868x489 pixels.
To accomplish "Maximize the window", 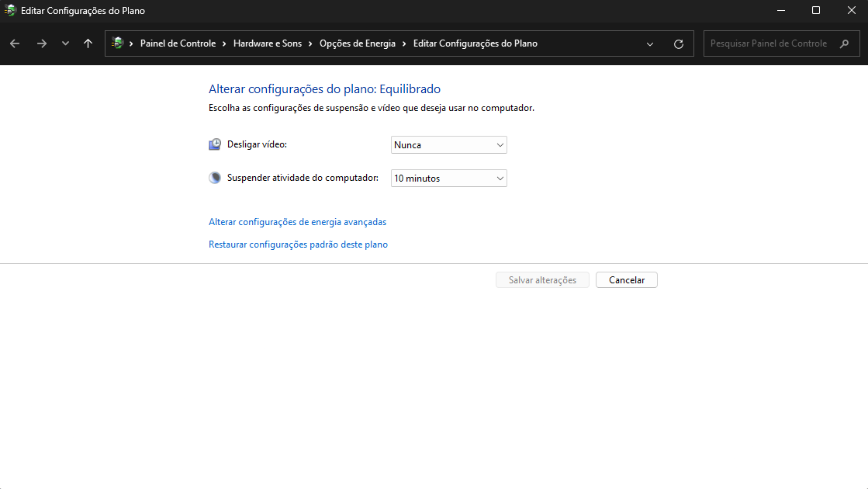I will [816, 11].
